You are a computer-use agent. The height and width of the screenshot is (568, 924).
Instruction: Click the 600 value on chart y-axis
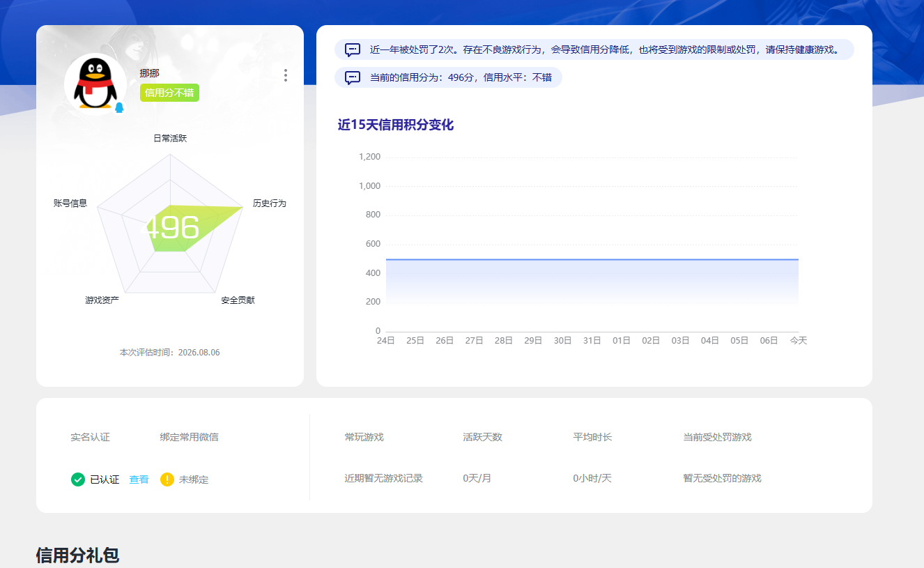373,244
